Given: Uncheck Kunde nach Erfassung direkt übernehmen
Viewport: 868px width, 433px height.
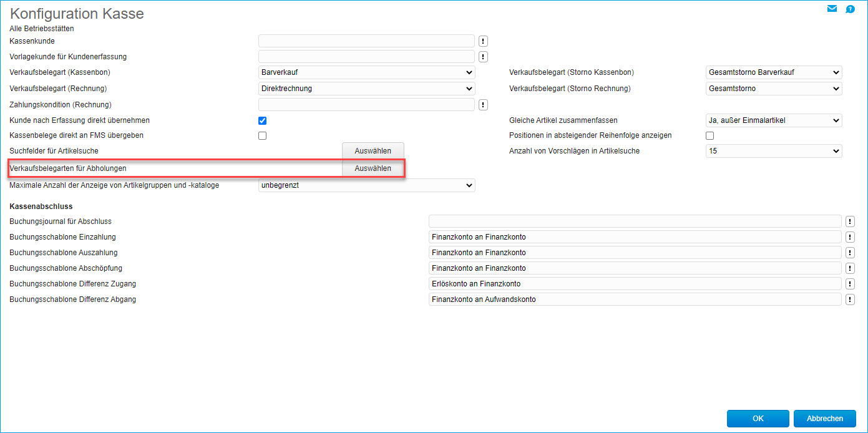Looking at the screenshot, I should click(x=263, y=120).
